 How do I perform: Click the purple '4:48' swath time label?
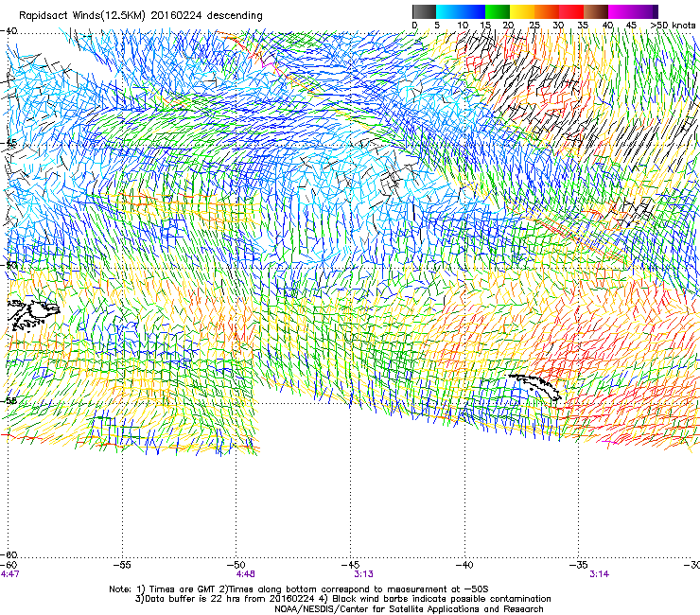[x=246, y=574]
